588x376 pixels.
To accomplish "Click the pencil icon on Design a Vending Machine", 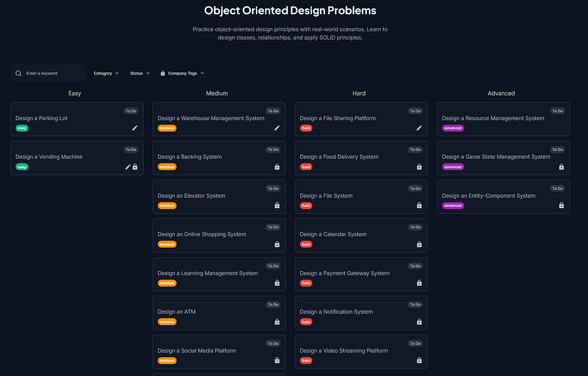I will 128,167.
